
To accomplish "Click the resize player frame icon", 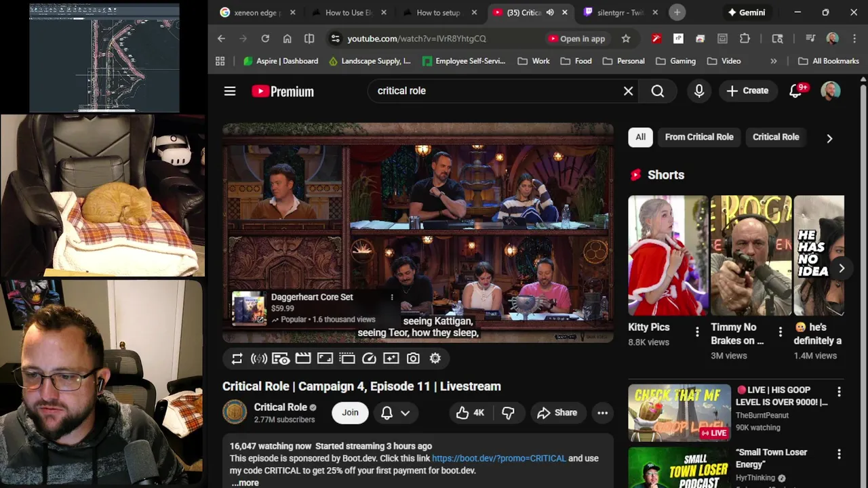I will click(325, 359).
